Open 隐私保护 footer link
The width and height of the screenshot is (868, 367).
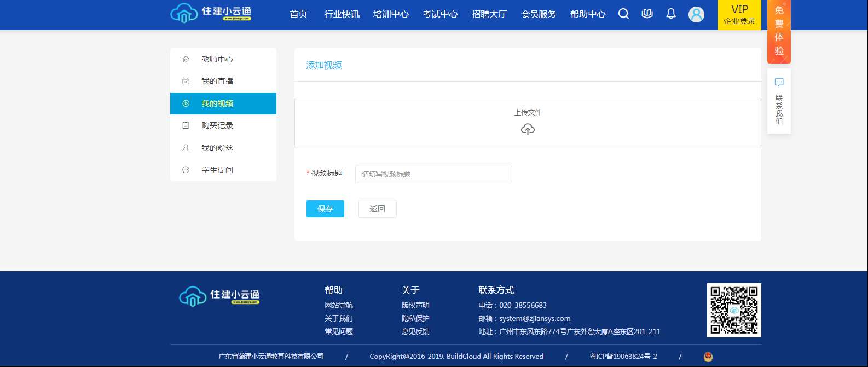click(415, 318)
